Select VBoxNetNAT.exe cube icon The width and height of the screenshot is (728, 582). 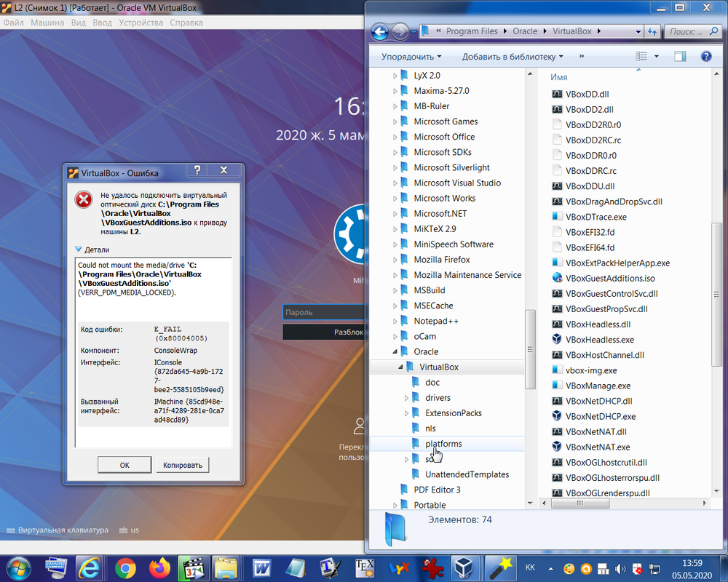[x=557, y=447]
